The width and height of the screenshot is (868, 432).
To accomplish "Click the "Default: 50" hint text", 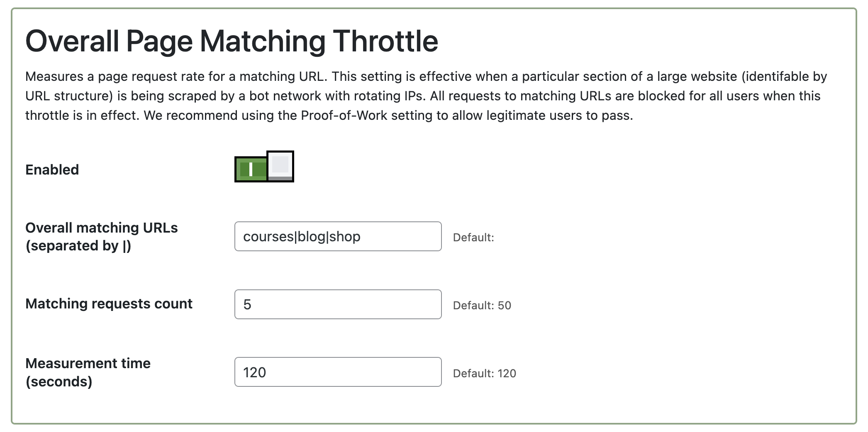I will [482, 306].
